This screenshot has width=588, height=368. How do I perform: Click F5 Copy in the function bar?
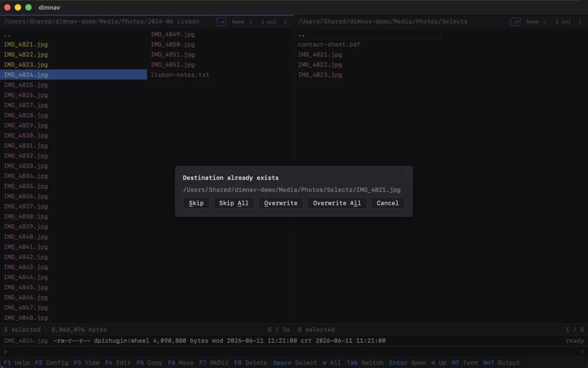coord(149,363)
